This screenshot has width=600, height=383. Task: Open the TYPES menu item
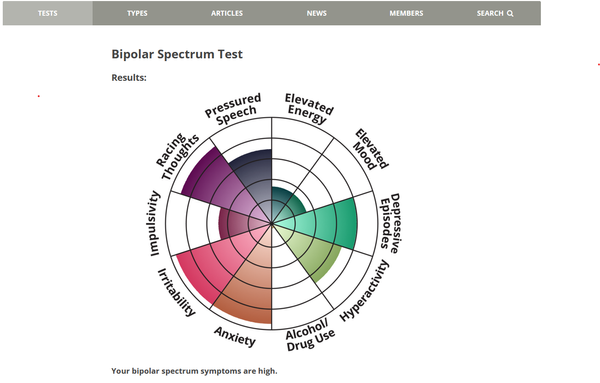point(137,13)
